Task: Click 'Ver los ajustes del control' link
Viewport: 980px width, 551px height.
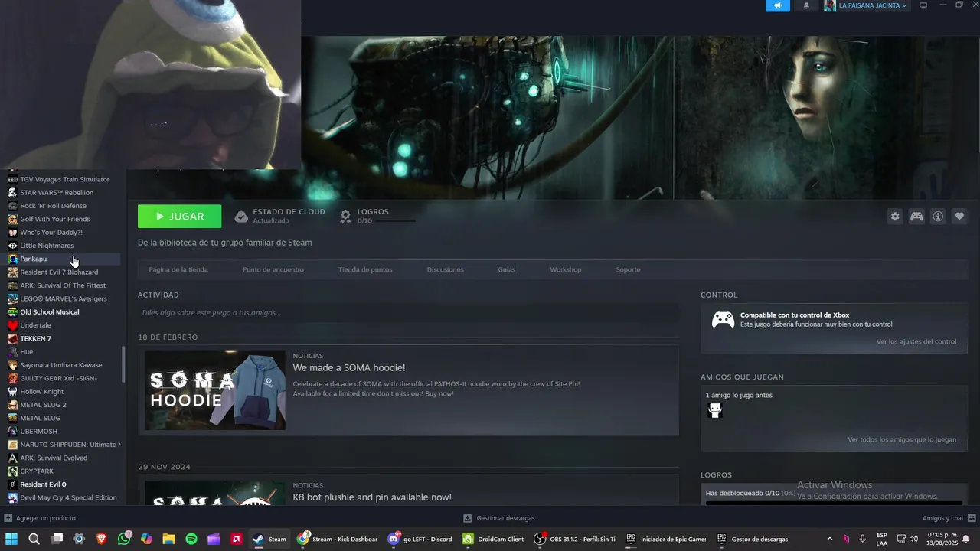Action: click(916, 341)
